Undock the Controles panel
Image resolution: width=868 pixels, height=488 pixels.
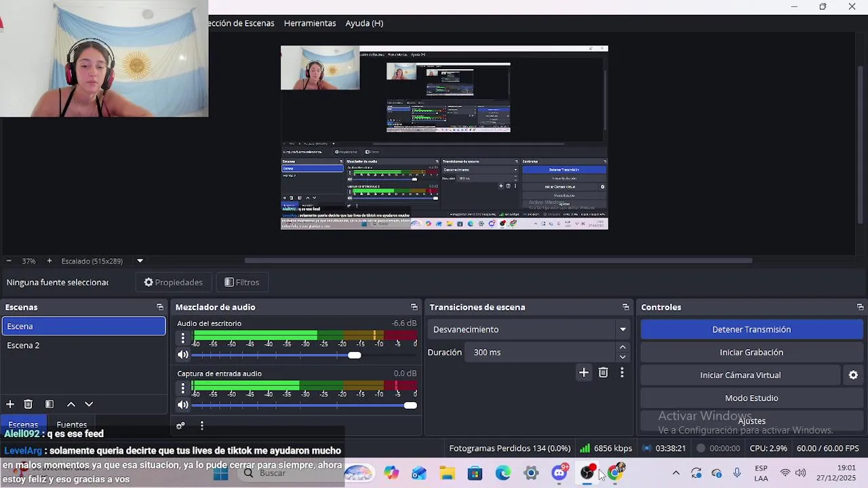click(860, 307)
